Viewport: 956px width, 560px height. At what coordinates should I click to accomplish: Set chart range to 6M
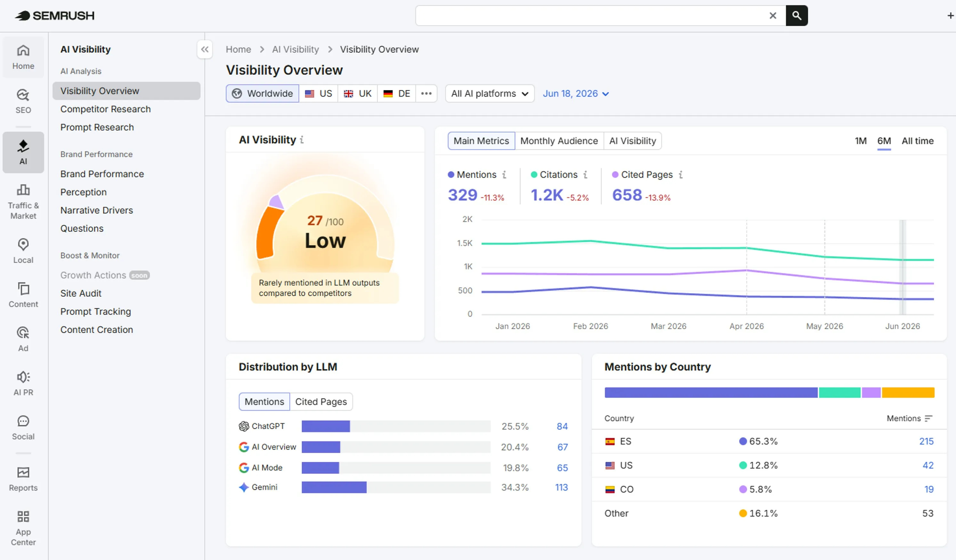pos(884,141)
